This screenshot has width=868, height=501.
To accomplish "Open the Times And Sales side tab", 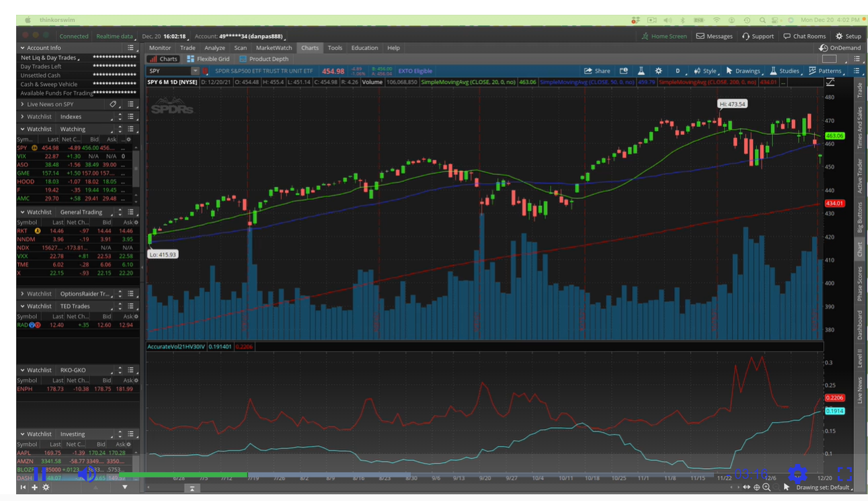I will pos(859,128).
